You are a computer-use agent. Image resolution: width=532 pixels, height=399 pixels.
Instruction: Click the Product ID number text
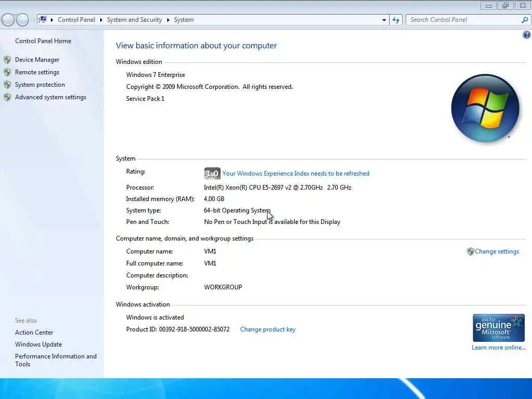194,329
